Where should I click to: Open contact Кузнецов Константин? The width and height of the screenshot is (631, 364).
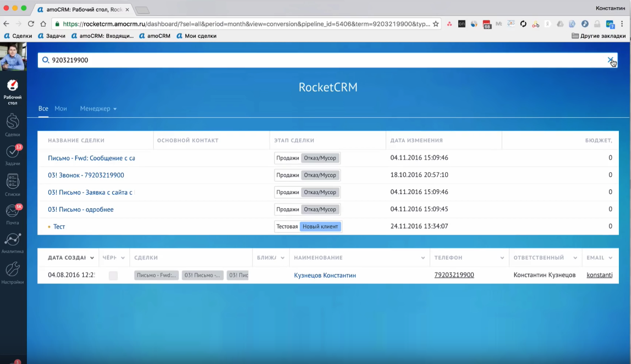325,275
